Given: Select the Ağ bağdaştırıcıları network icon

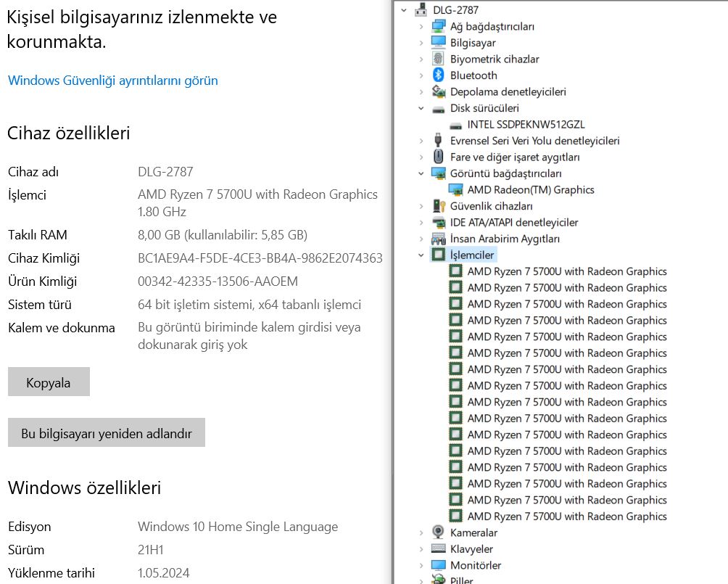Looking at the screenshot, I should coord(438,27).
